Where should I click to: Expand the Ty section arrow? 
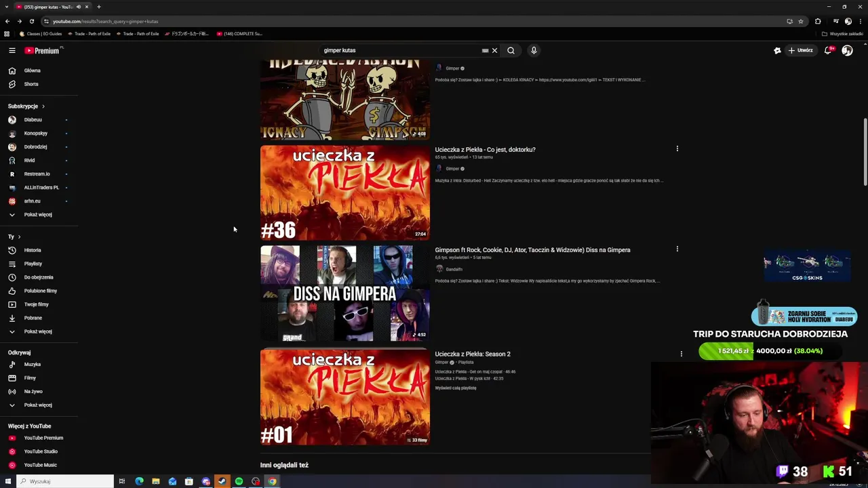[19, 237]
